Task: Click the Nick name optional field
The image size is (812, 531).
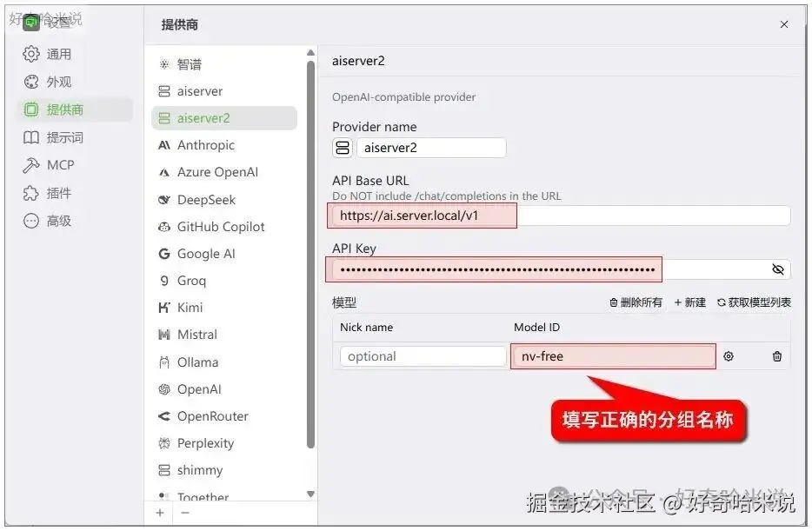Action: pos(423,356)
